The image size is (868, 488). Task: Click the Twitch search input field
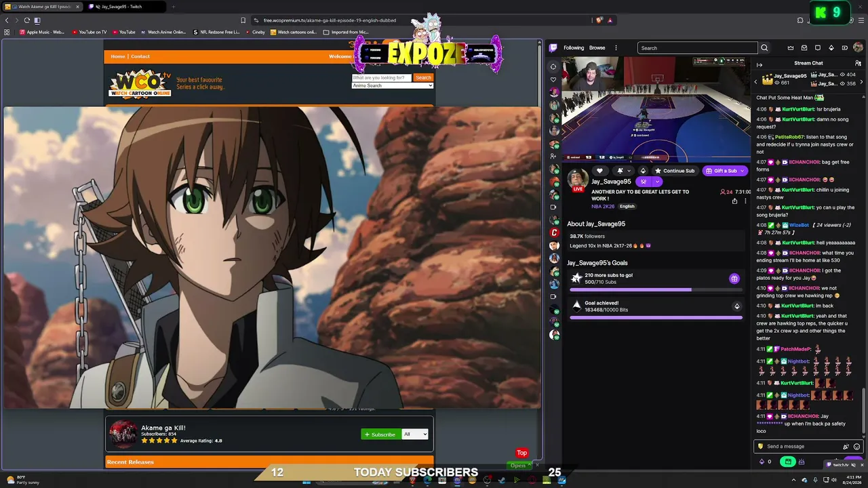click(697, 48)
